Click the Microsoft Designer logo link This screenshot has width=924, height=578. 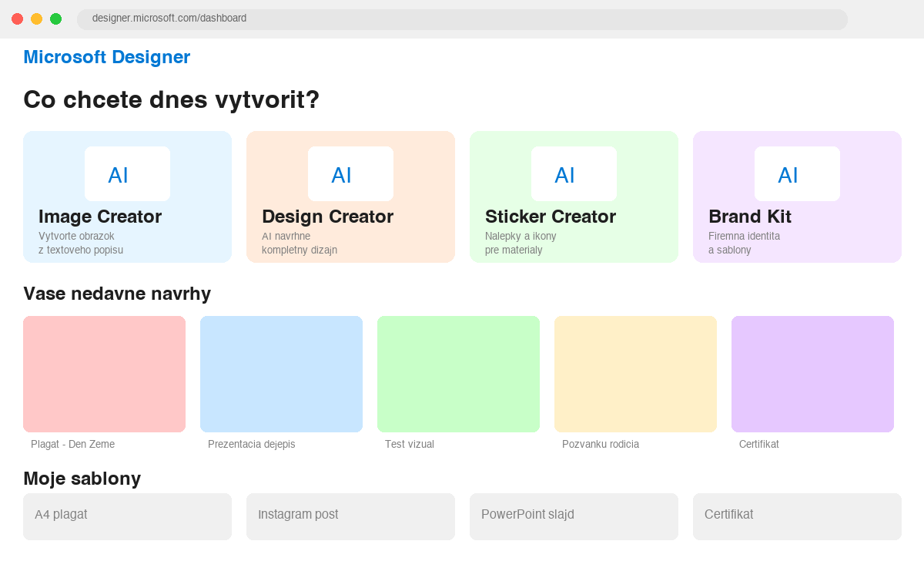click(106, 57)
